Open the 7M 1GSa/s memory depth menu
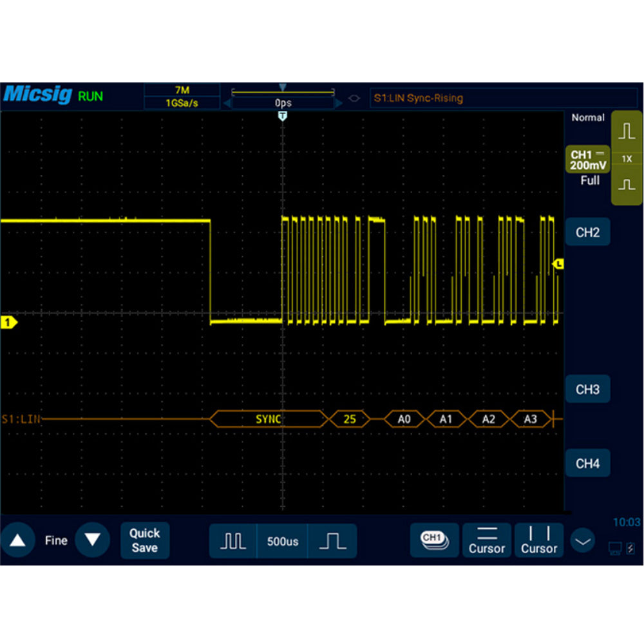This screenshot has width=644, height=644. 182,97
